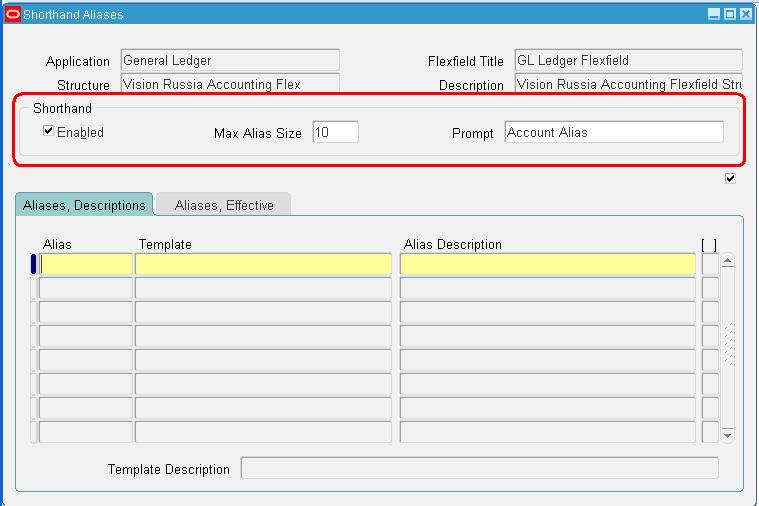Maximize the Shorthand Aliases window
Screen dimensions: 759x506
730,14
